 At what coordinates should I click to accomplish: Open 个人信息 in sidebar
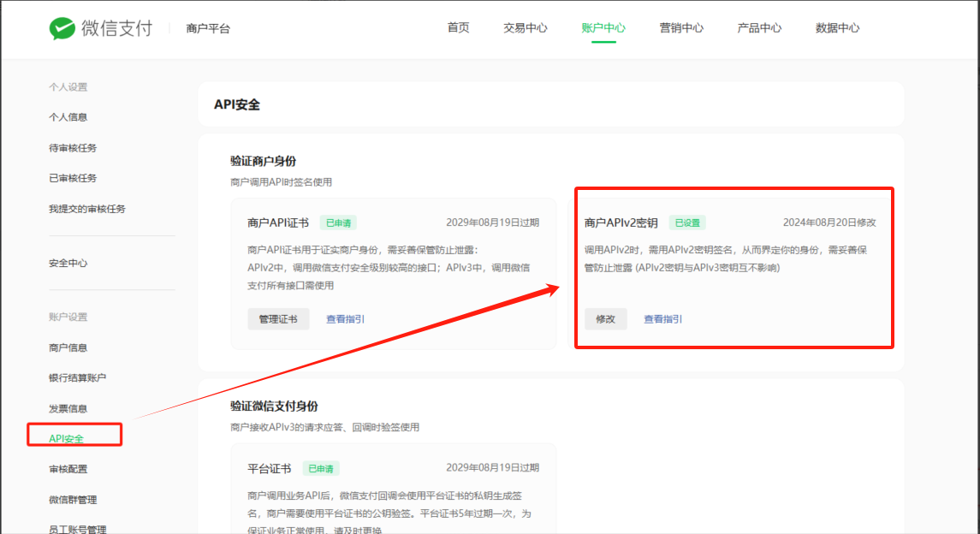68,117
